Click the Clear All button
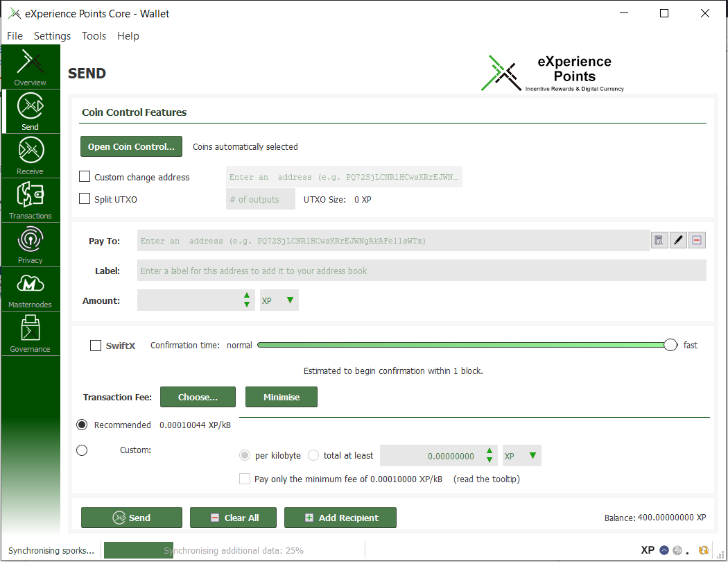The width and height of the screenshot is (728, 562). pyautogui.click(x=233, y=518)
